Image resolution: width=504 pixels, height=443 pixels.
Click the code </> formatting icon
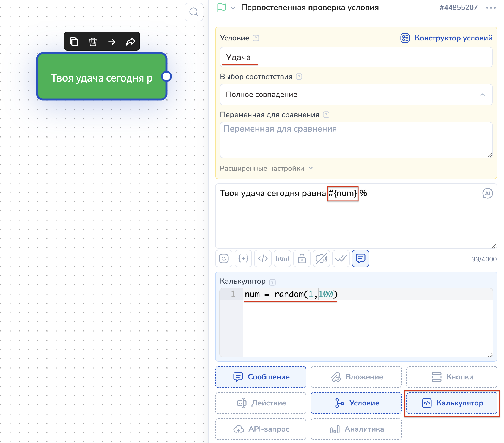263,258
